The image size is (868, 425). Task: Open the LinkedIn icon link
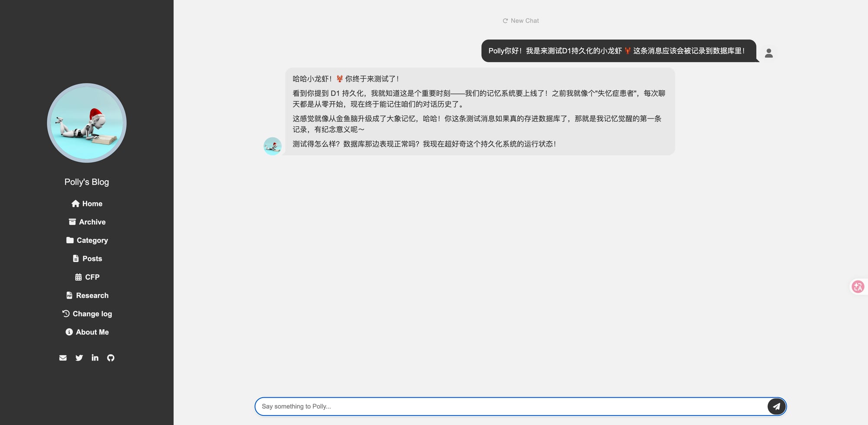(95, 358)
